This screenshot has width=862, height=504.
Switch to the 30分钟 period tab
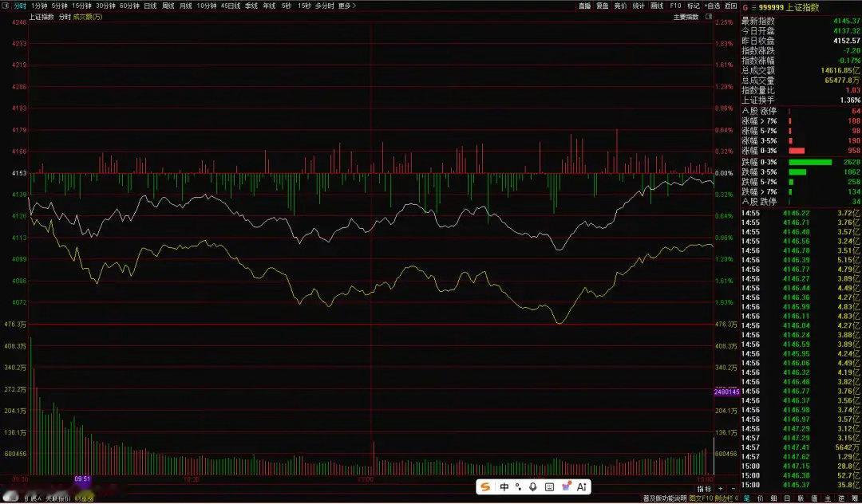105,6
